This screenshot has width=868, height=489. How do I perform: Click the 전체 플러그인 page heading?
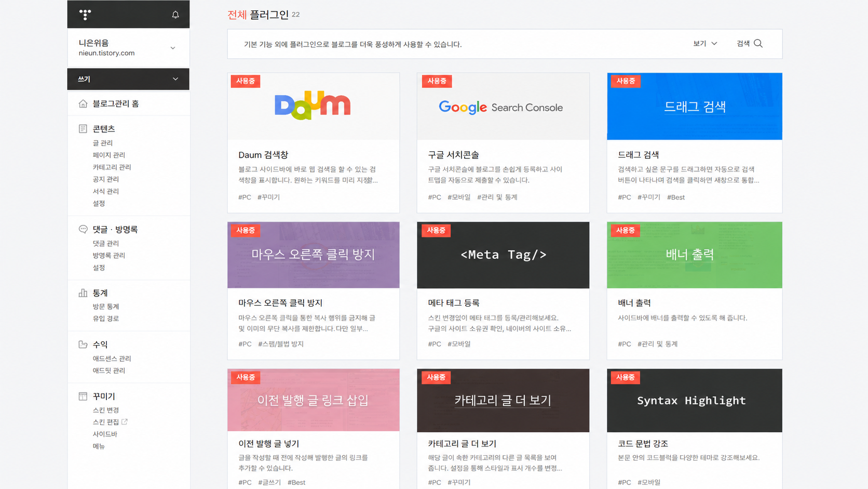[258, 15]
